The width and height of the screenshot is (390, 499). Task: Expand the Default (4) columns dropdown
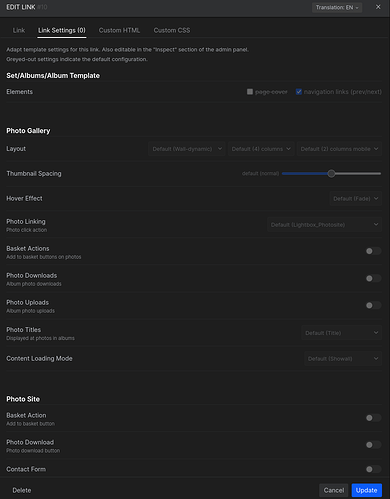[261, 149]
